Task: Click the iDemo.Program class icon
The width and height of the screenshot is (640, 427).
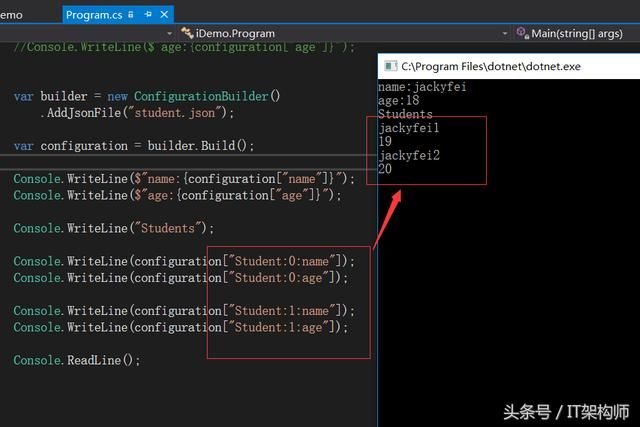Action: (x=187, y=33)
